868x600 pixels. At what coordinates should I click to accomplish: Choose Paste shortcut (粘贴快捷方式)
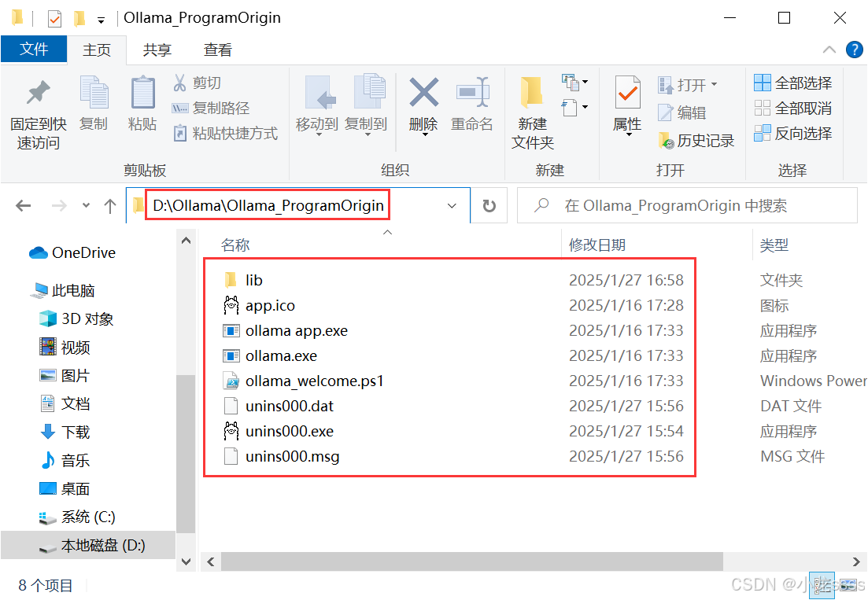tap(225, 133)
